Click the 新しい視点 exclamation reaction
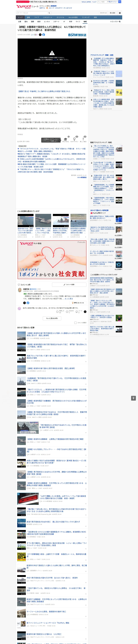This screenshot has width=138, height=644. 83,139
